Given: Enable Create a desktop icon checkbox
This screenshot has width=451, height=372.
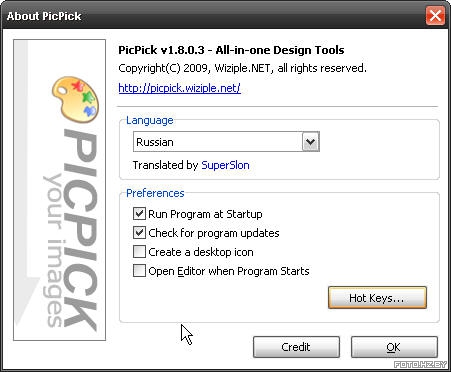Looking at the screenshot, I should (x=139, y=252).
